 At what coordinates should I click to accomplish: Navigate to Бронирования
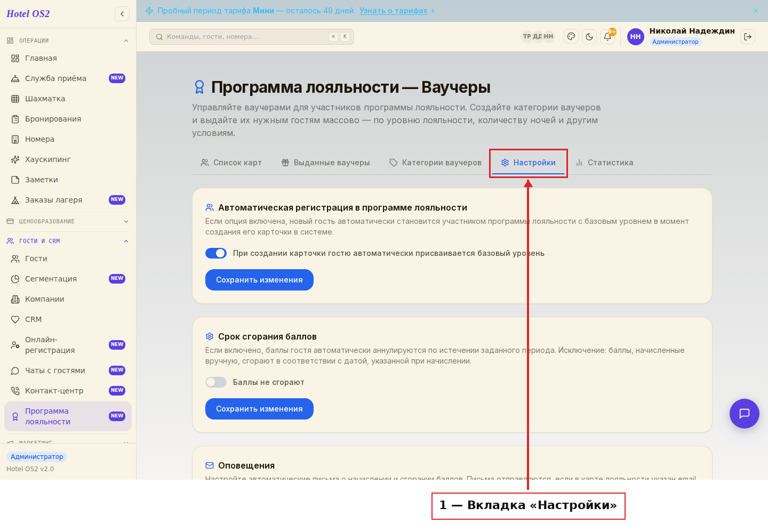[68, 119]
